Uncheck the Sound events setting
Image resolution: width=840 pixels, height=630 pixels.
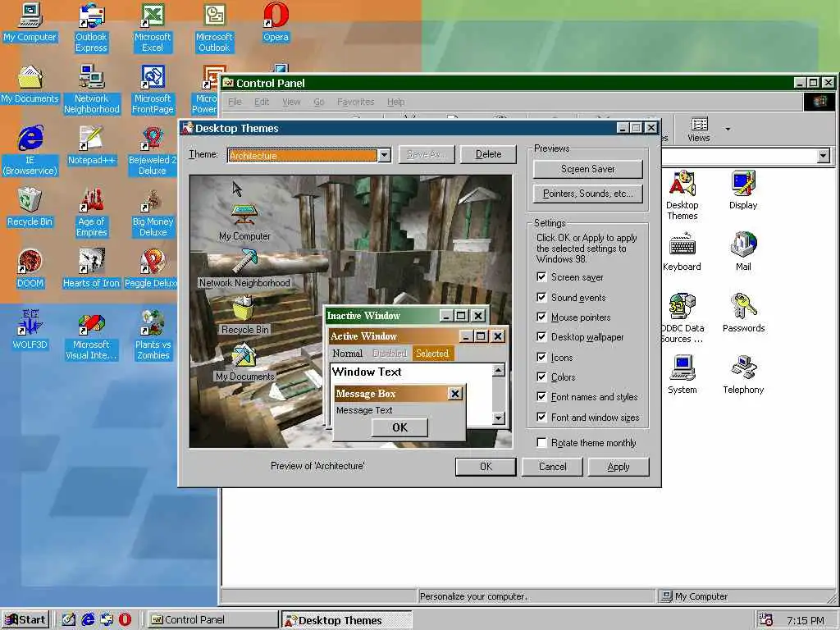tap(541, 297)
